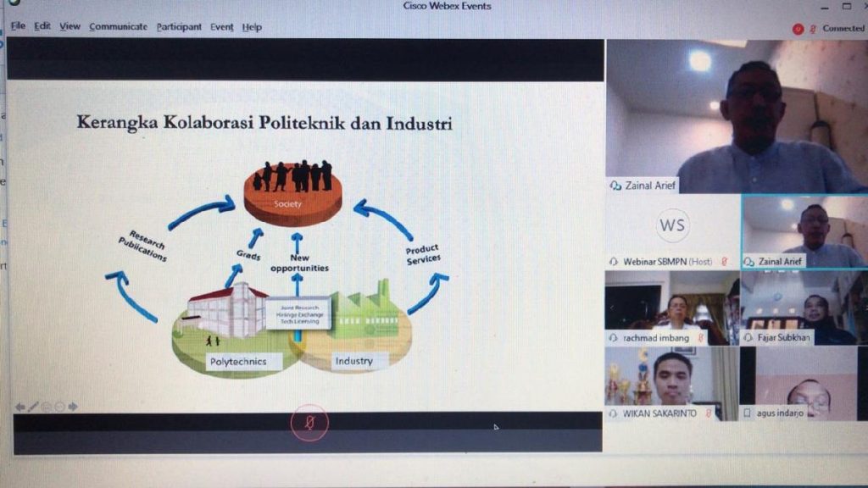Screen dimensions: 868x488
Task: Click the Joint Research box on the slide
Action: [299, 314]
